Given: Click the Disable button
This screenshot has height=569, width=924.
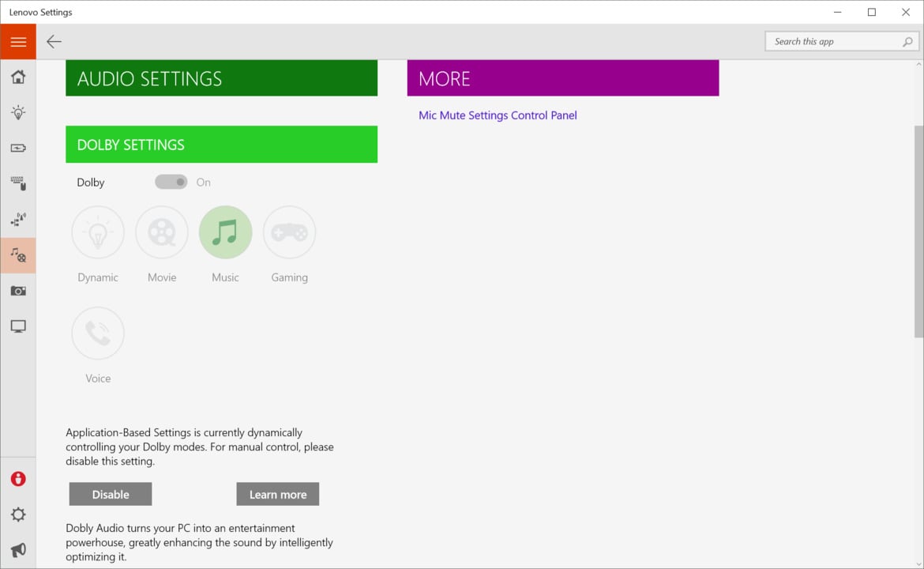Looking at the screenshot, I should 111,494.
